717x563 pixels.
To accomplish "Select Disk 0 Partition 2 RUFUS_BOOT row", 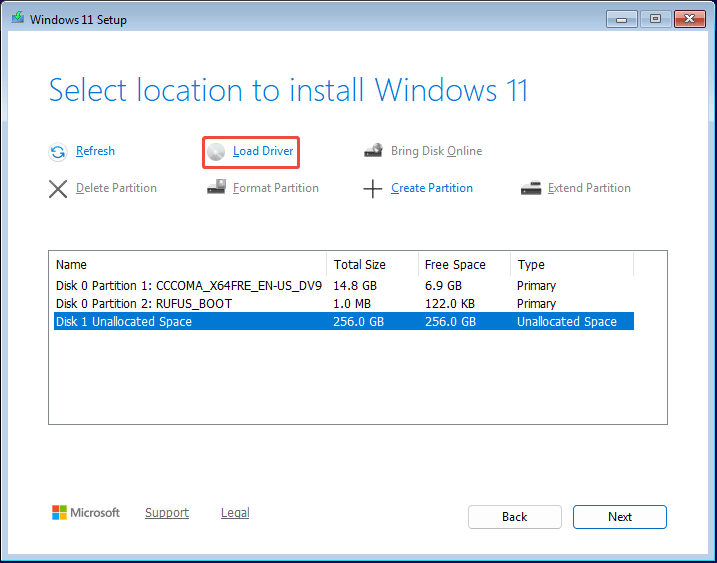I will click(x=344, y=304).
